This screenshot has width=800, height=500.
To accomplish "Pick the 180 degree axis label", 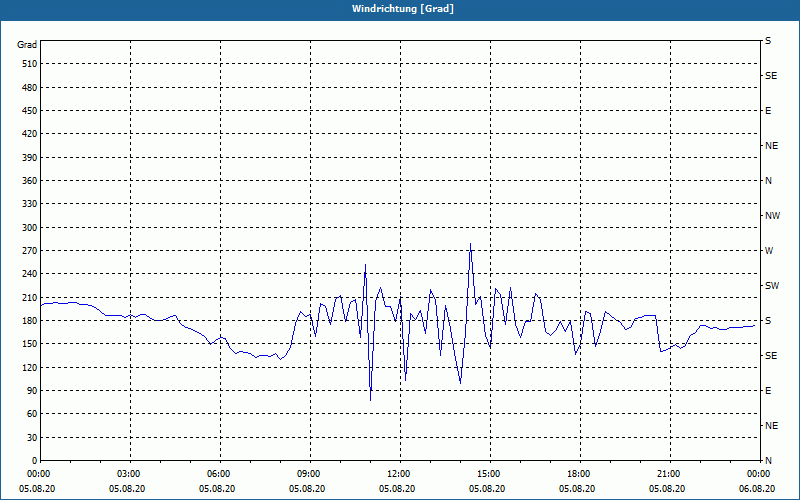I will 30,321.
